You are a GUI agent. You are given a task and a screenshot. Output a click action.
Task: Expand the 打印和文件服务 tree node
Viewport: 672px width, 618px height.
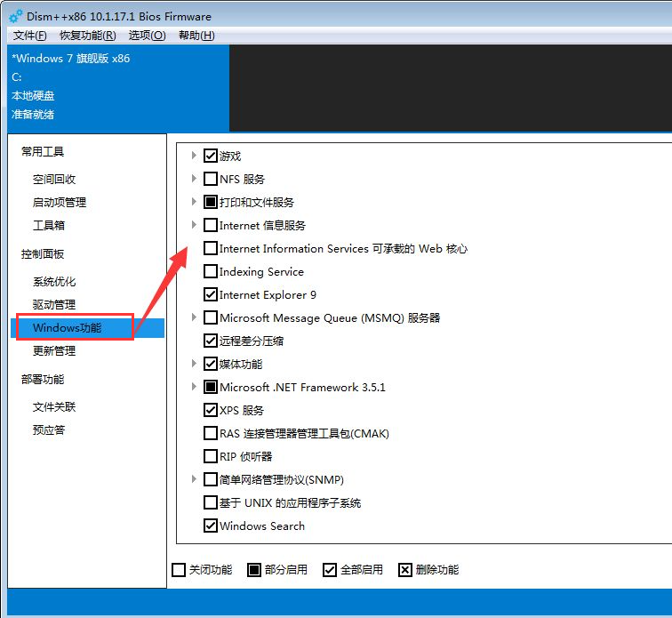(x=194, y=202)
